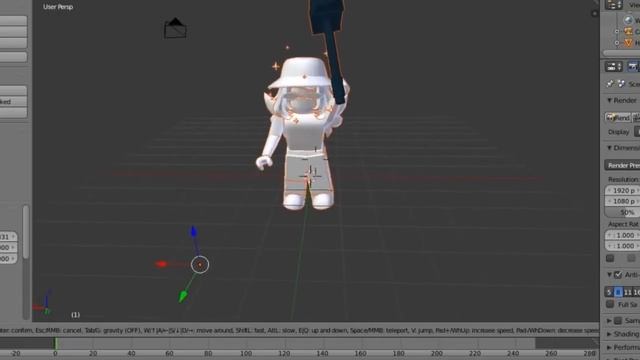Click the first 1.000 aspect ratio field
The image size is (640, 360).
coord(622,235)
